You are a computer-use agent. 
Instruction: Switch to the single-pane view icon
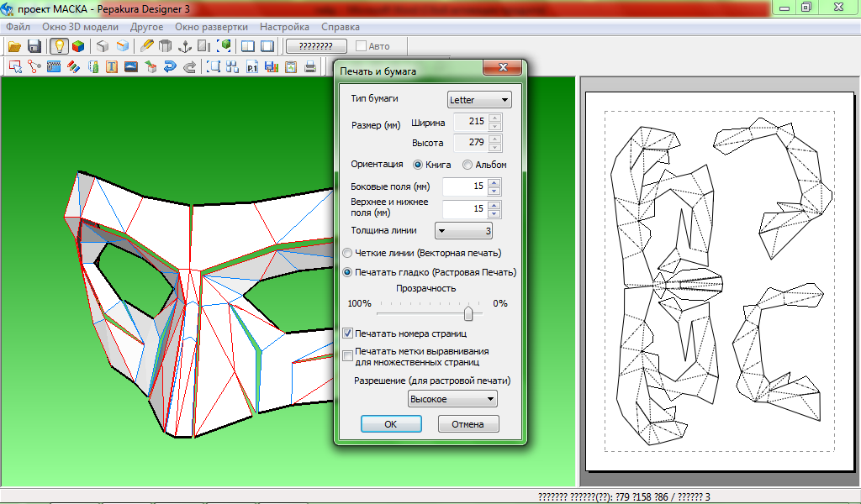(x=267, y=46)
